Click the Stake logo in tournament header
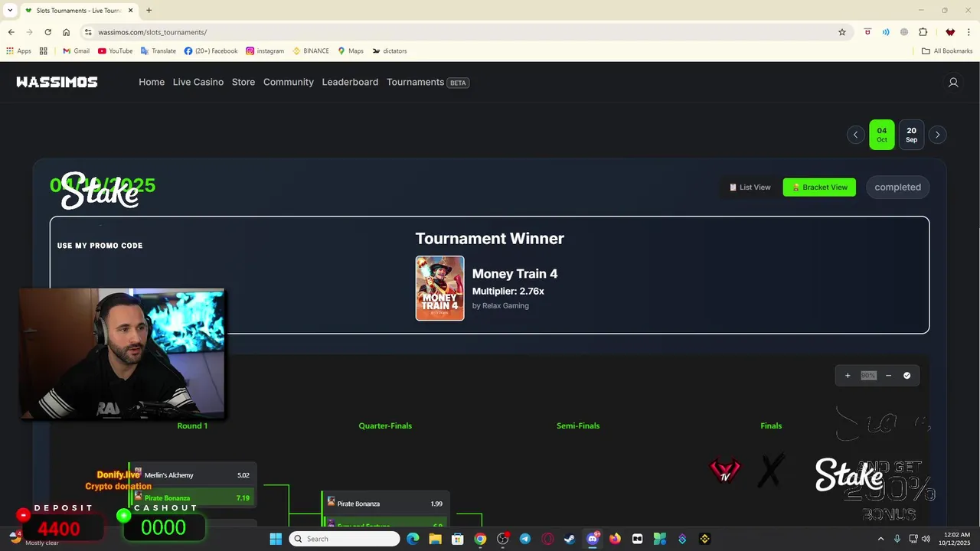This screenshot has height=551, width=980. tap(100, 191)
